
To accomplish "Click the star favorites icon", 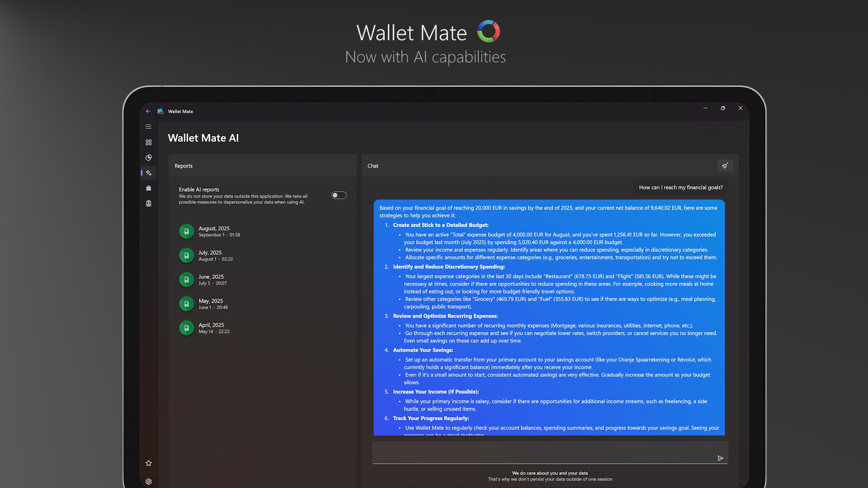I will pyautogui.click(x=149, y=463).
